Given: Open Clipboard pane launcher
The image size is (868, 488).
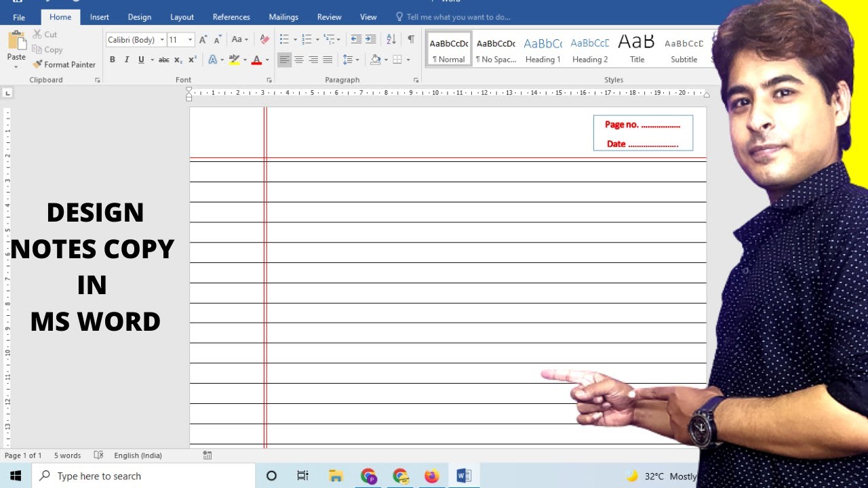Looking at the screenshot, I should tap(98, 80).
